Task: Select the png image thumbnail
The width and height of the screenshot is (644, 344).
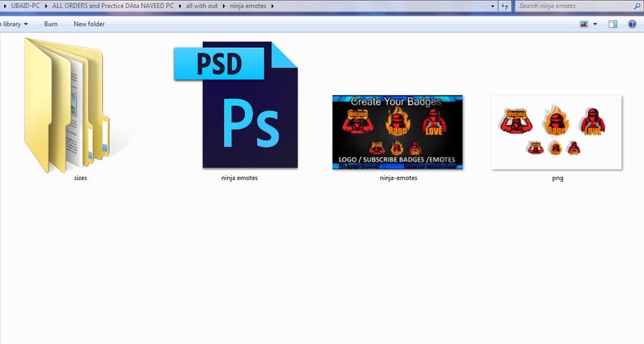Action: click(556, 132)
